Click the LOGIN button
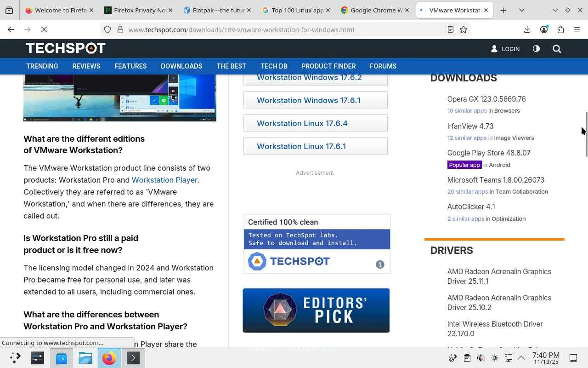The width and height of the screenshot is (588, 368). [505, 49]
